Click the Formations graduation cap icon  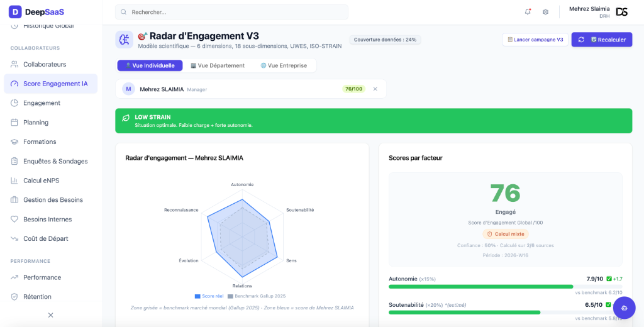[14, 141]
